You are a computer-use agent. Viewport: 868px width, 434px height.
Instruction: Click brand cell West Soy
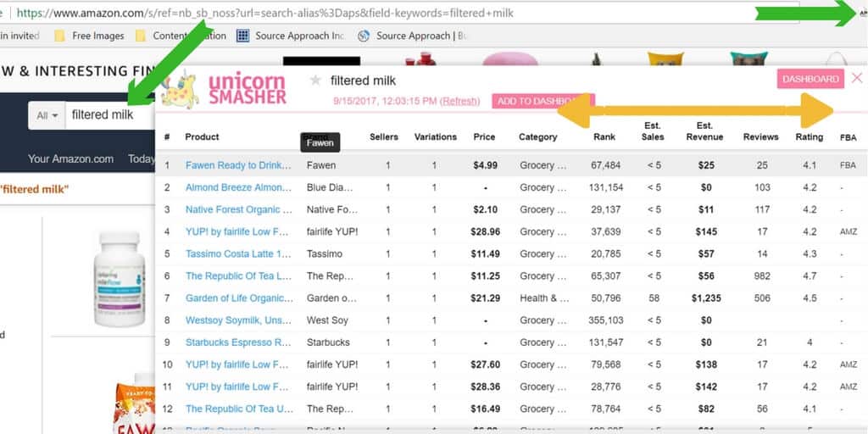[327, 320]
